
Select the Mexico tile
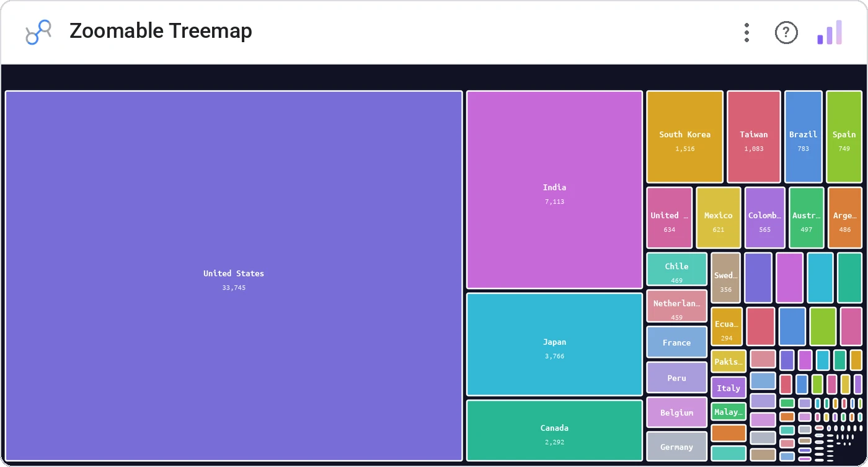click(x=719, y=218)
